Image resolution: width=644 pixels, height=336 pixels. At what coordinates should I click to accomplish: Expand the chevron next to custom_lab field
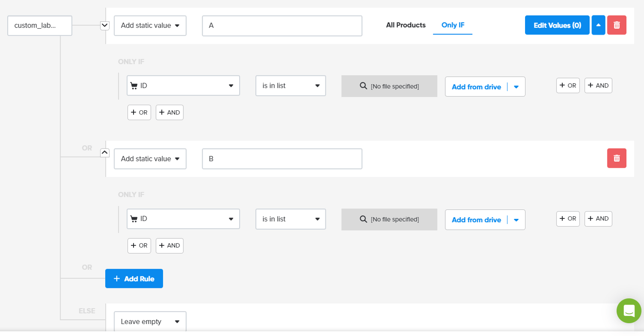[x=104, y=25]
